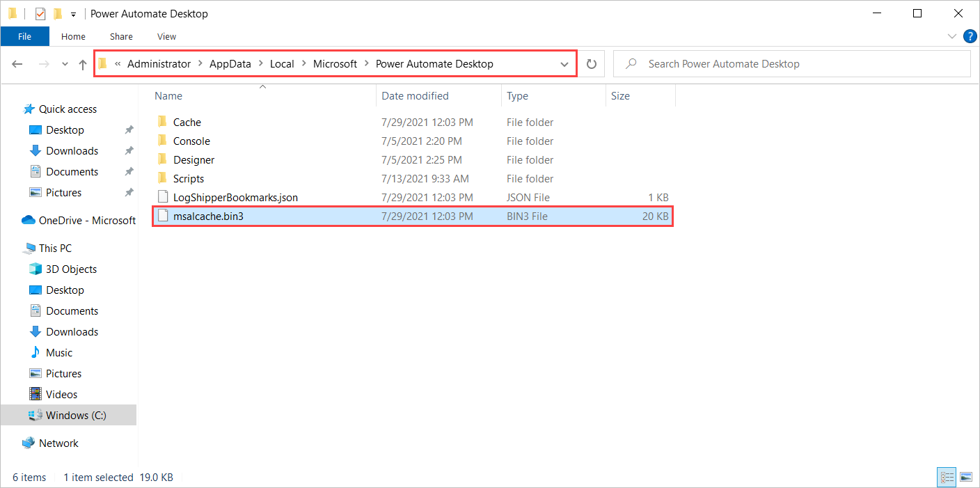
Task: Unpin Desktop from Quick access
Action: 129,129
